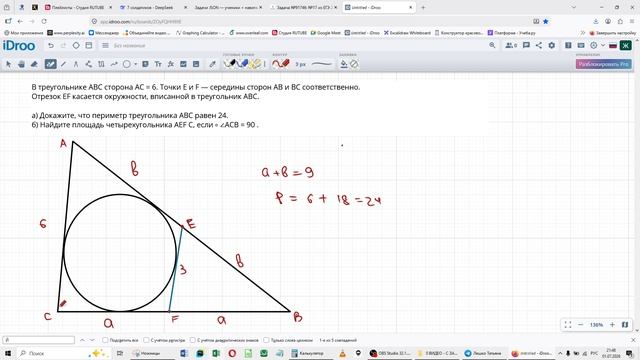Select the active pen drawing tool

coord(50,64)
